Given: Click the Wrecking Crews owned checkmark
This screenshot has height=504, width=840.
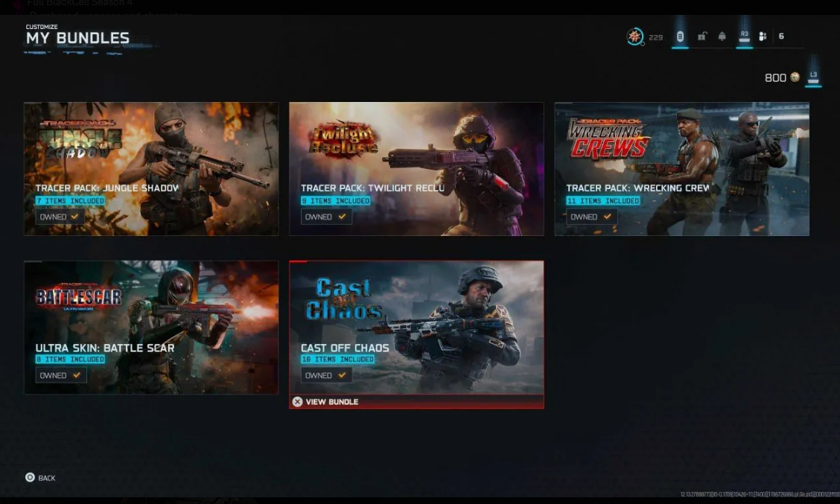Looking at the screenshot, I should pyautogui.click(x=607, y=217).
